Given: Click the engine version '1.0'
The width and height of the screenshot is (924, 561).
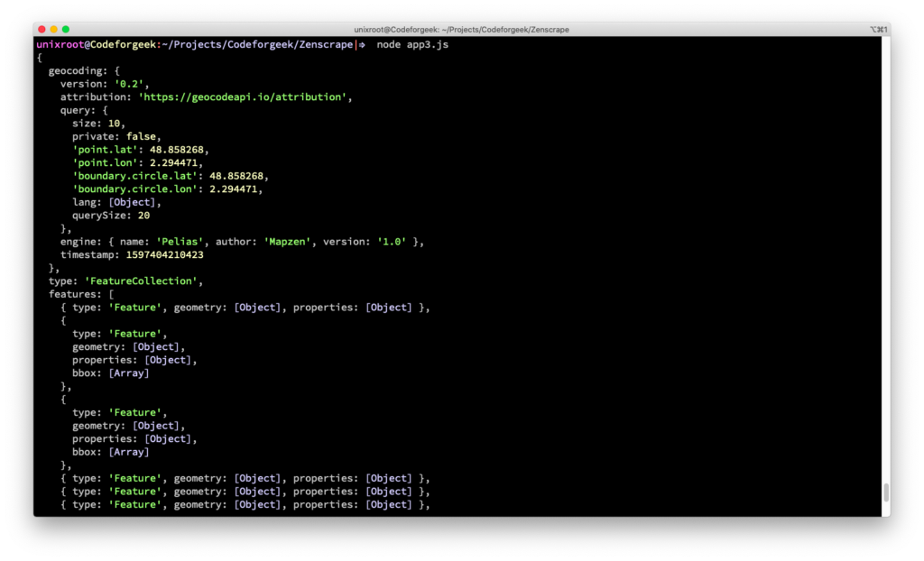Looking at the screenshot, I should pyautogui.click(x=392, y=242).
